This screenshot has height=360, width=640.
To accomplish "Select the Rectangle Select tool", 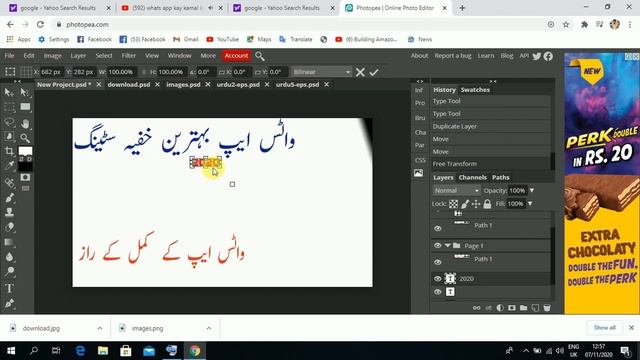I will (9, 107).
